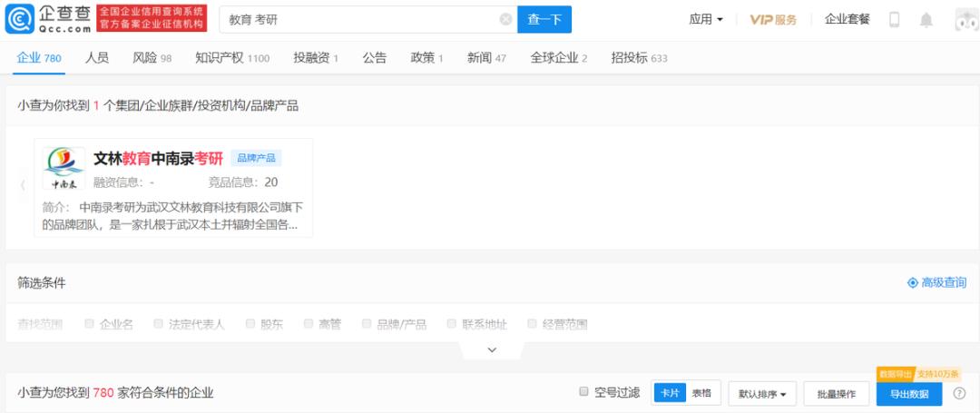980x413 pixels.
Task: Enable the 空号过滤 checkbox
Action: [584, 392]
